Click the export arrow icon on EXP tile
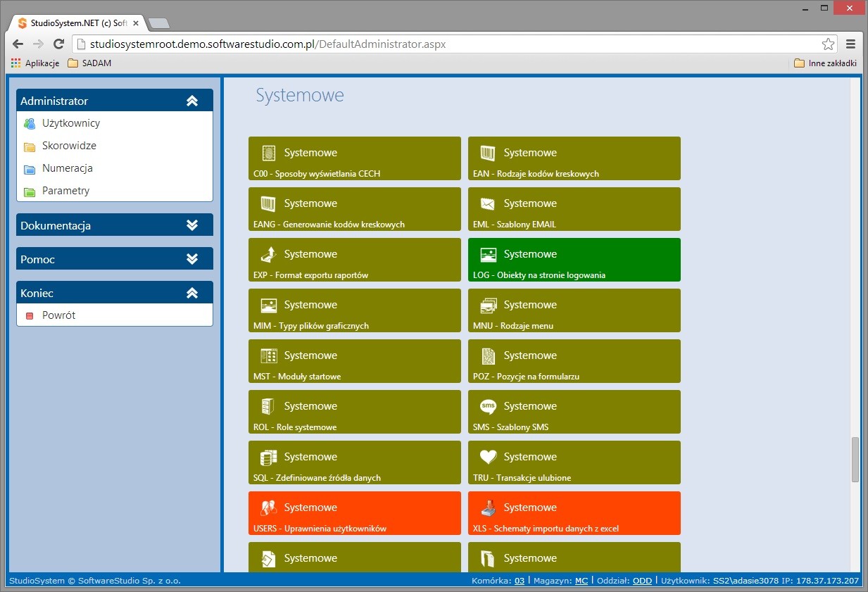This screenshot has width=868, height=592. pyautogui.click(x=268, y=254)
